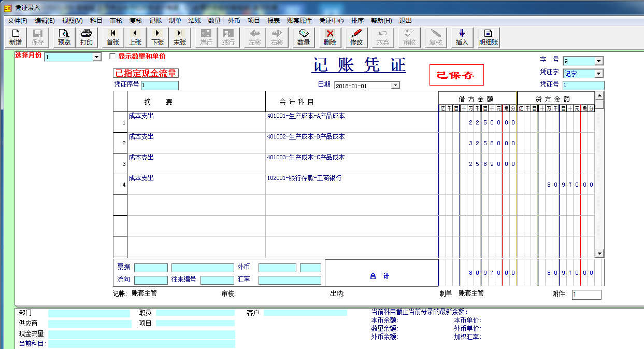Open the 文件(F) menu

(18, 21)
